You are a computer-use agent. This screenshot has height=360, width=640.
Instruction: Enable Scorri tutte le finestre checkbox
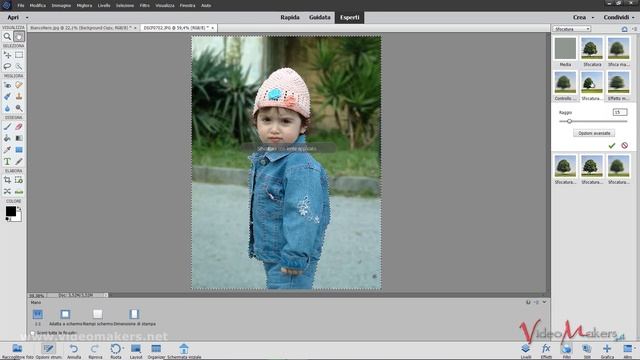[33, 333]
